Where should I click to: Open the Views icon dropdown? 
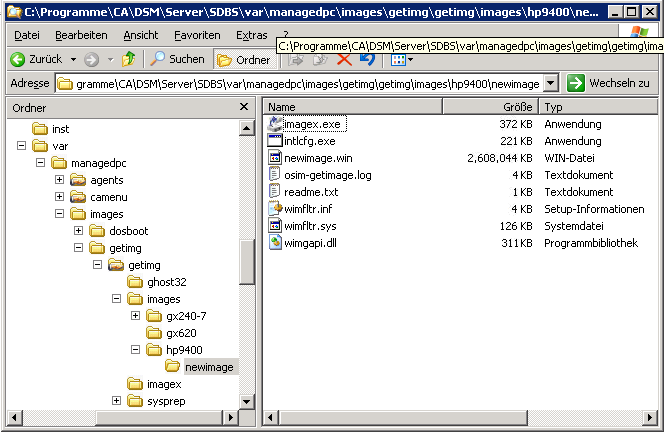401,60
